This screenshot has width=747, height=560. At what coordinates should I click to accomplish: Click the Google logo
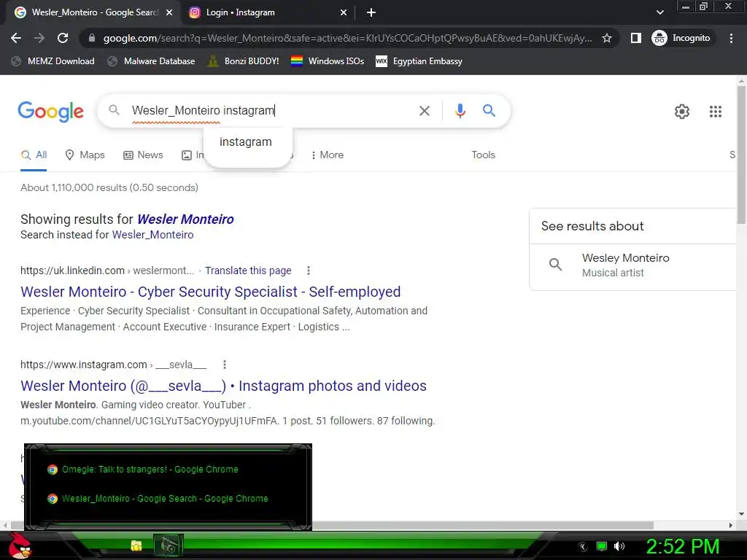click(x=50, y=112)
